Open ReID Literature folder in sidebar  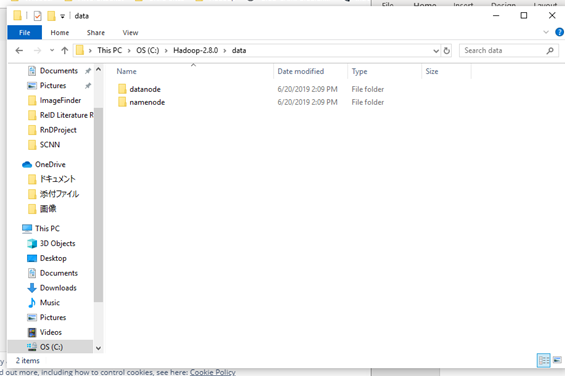[x=66, y=115]
